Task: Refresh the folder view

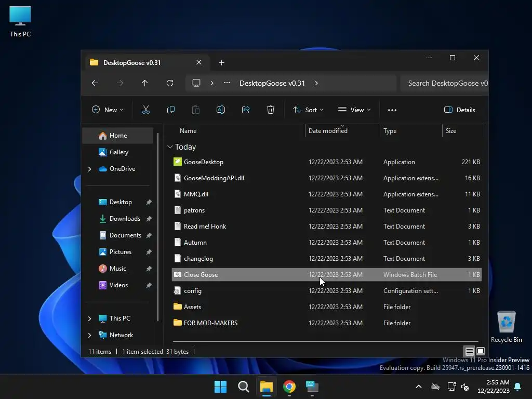Action: click(170, 83)
